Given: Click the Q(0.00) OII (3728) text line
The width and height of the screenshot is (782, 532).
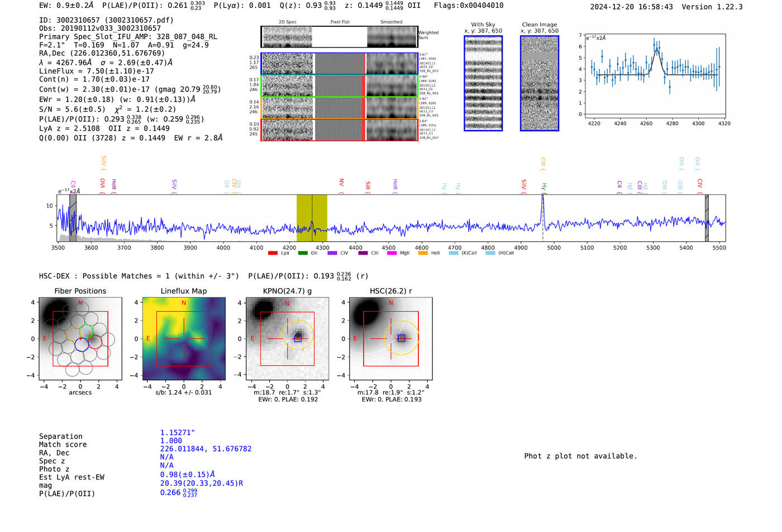Looking at the screenshot, I should click(131, 138).
